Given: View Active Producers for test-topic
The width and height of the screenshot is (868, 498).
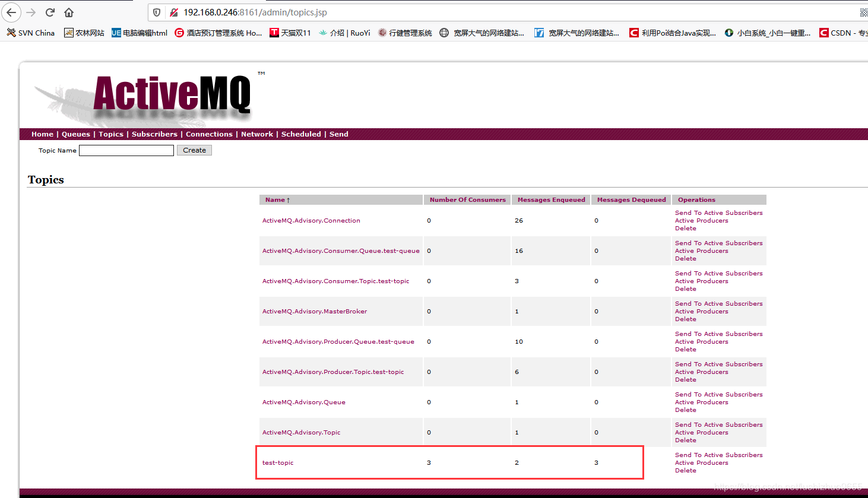Looking at the screenshot, I should click(x=701, y=463).
